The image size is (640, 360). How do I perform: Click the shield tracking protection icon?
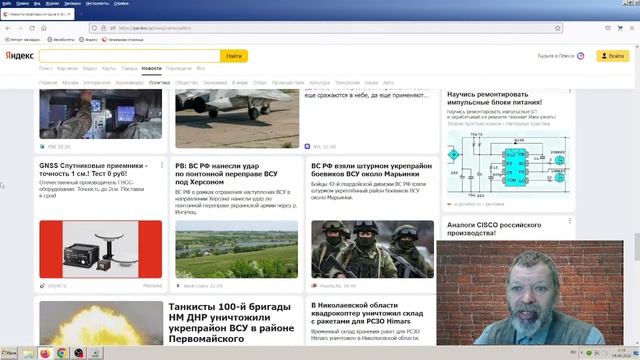click(x=94, y=28)
